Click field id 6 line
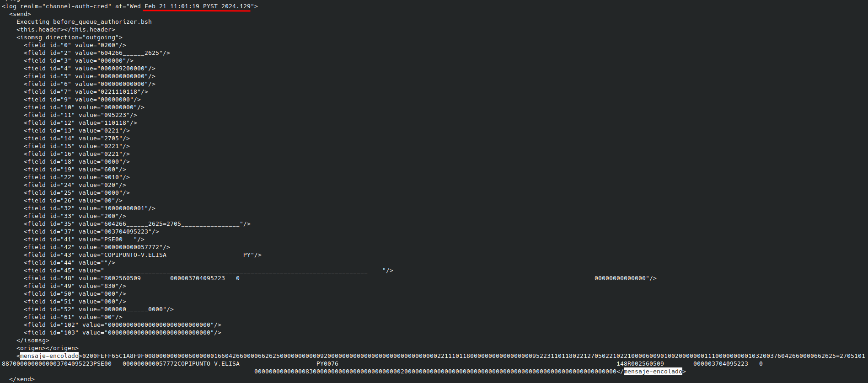The width and height of the screenshot is (868, 383). 90,84
